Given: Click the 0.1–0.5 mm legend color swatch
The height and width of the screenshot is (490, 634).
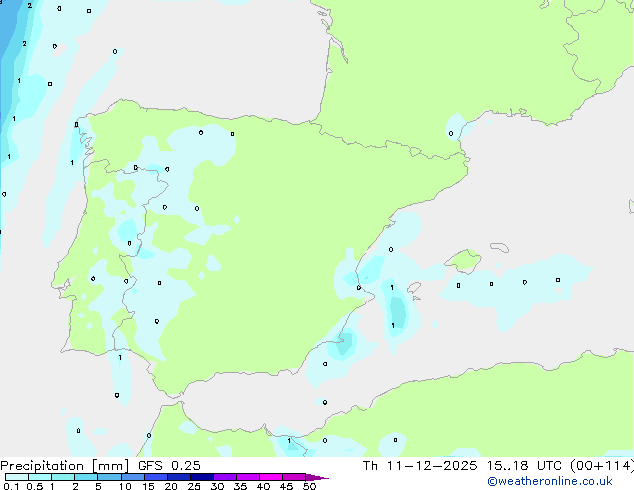Looking at the screenshot, I should pyautogui.click(x=17, y=477).
